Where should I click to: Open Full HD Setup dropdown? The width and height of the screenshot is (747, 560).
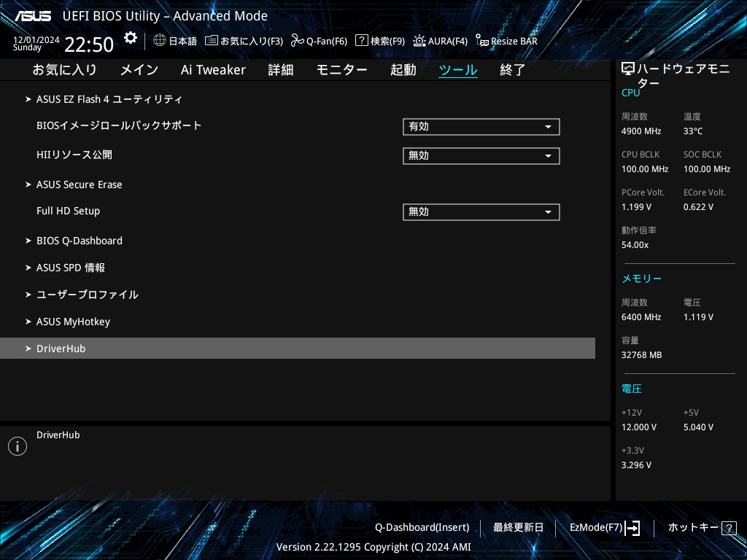tap(481, 212)
